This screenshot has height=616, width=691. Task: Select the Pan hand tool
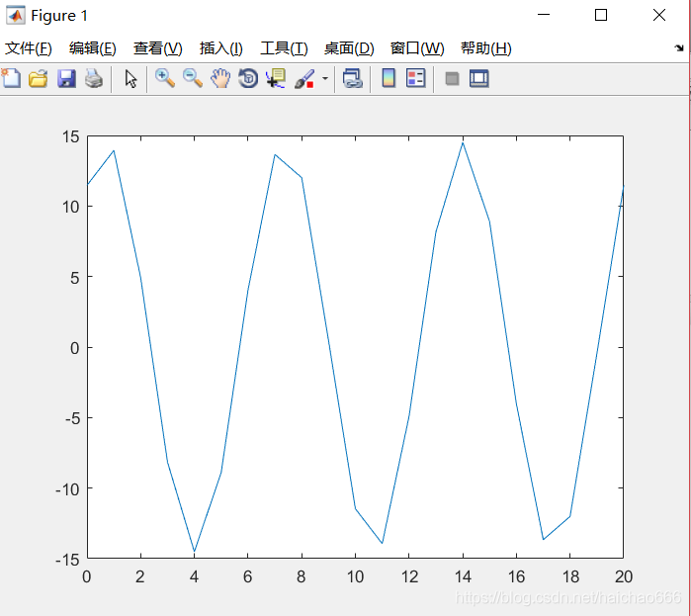tap(219, 79)
